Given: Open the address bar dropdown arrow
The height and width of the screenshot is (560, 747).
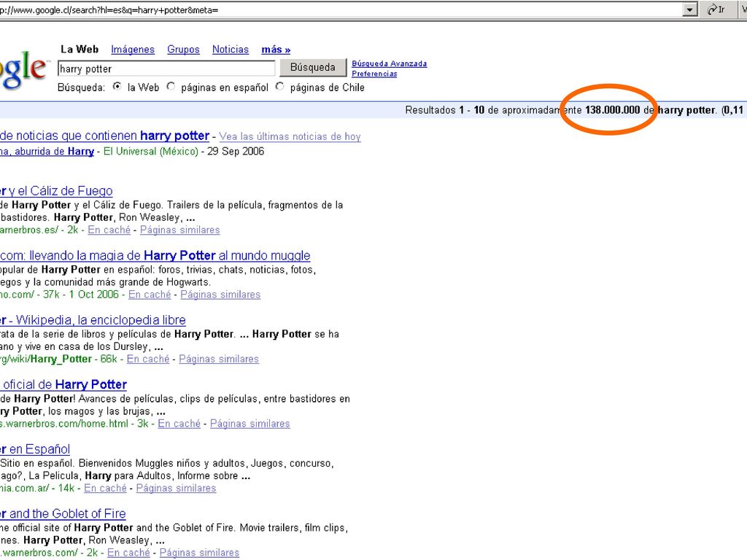Looking at the screenshot, I should point(689,9).
